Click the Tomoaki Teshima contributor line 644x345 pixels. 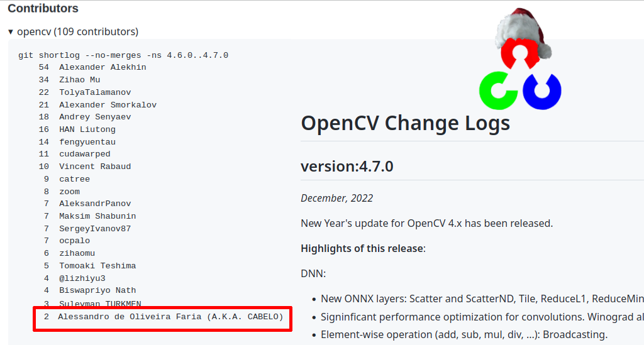coord(97,266)
